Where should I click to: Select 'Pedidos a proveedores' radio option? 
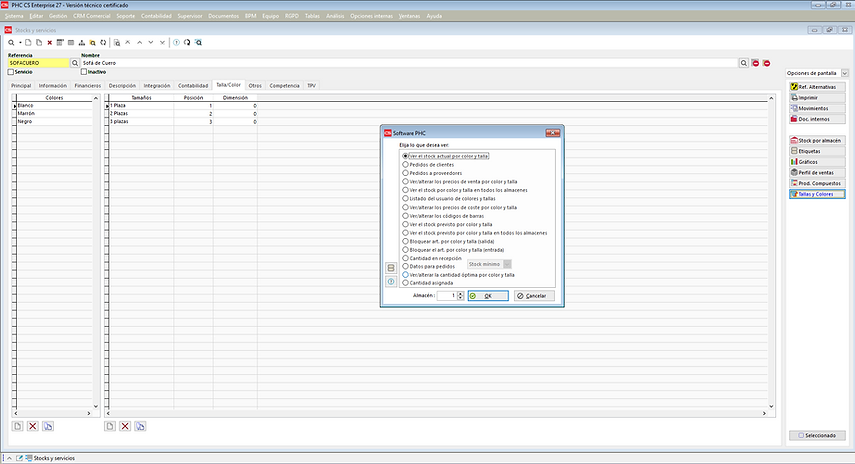click(x=405, y=173)
